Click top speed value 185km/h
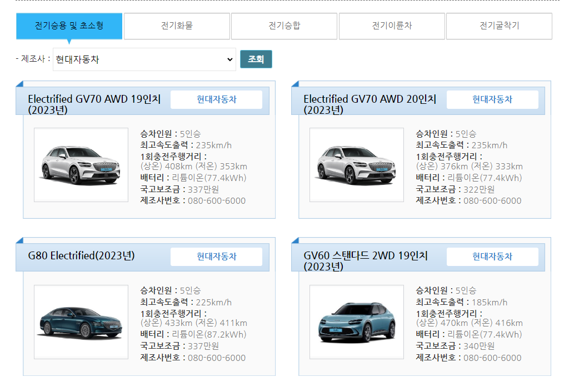 pyautogui.click(x=490, y=303)
